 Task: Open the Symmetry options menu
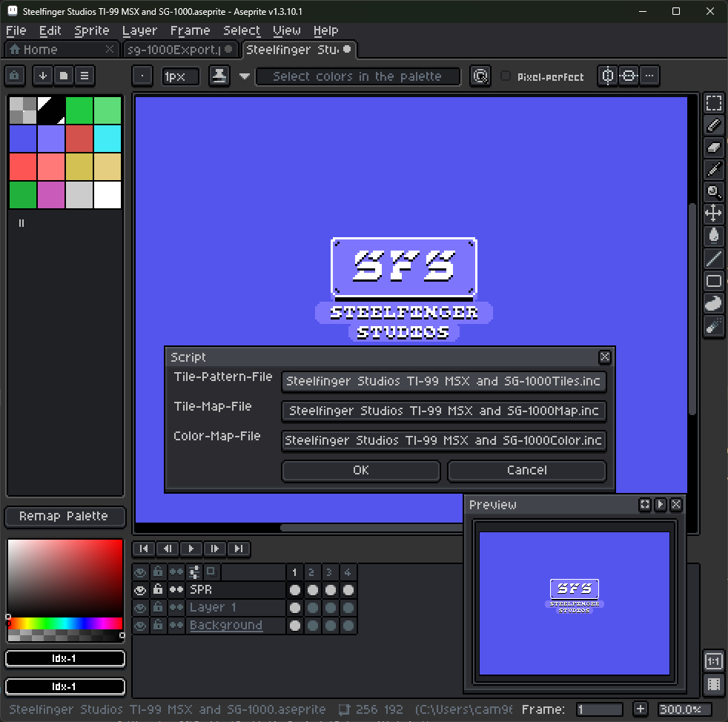649,76
